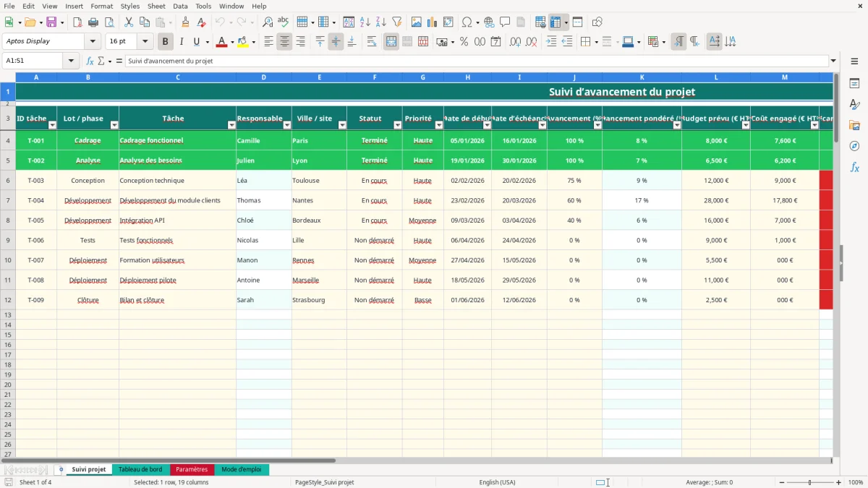Toggle Italic formatting
868x488 pixels.
[181, 41]
